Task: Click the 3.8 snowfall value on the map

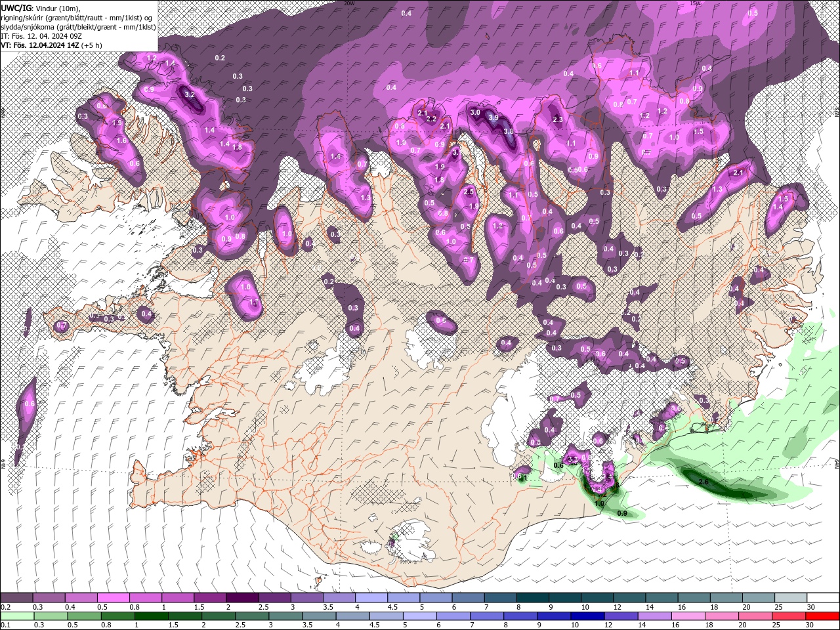Action: point(508,131)
